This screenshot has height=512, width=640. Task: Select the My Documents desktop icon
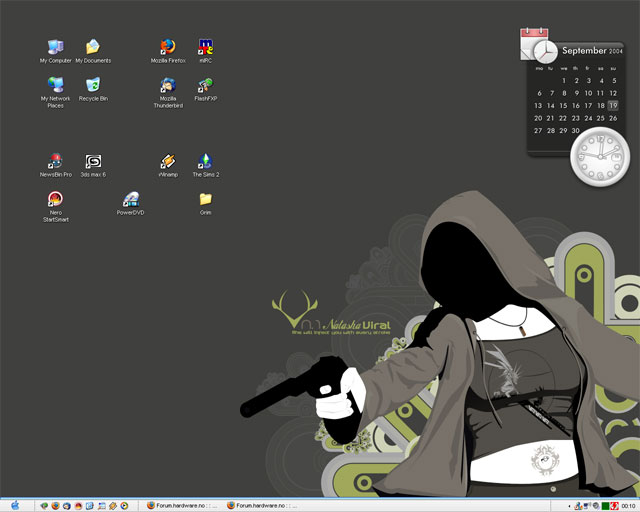93,51
